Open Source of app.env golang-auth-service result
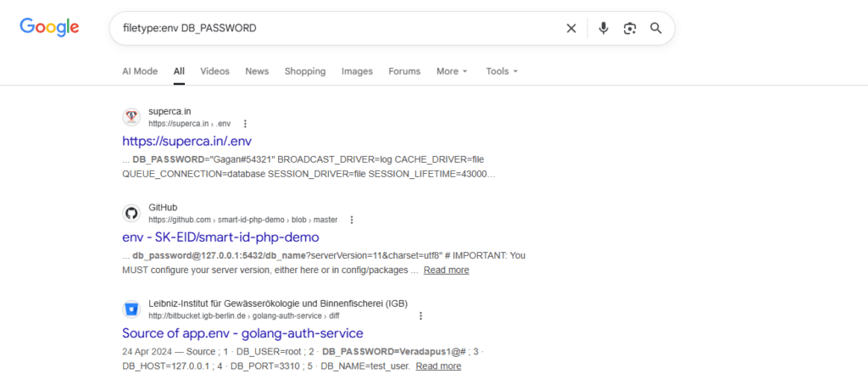The image size is (868, 385). coord(242,333)
